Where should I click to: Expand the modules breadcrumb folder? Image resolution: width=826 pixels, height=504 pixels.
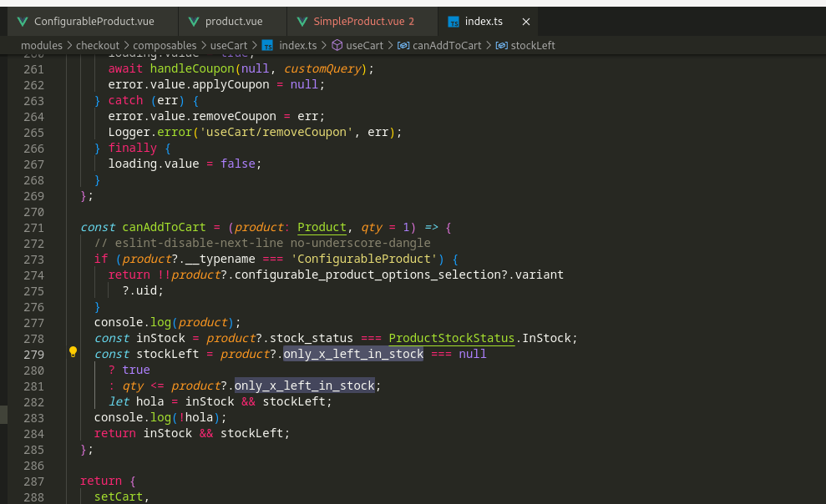(41, 45)
